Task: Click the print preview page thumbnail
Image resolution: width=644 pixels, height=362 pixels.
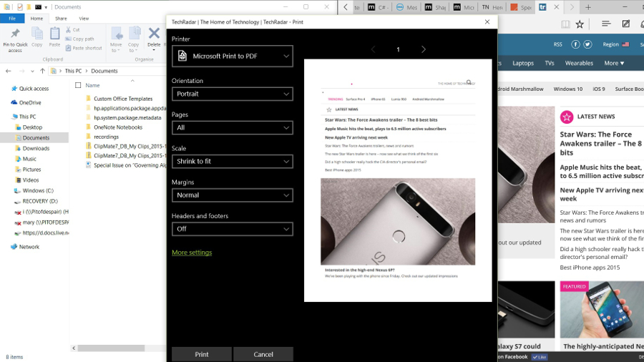Action: [398, 180]
